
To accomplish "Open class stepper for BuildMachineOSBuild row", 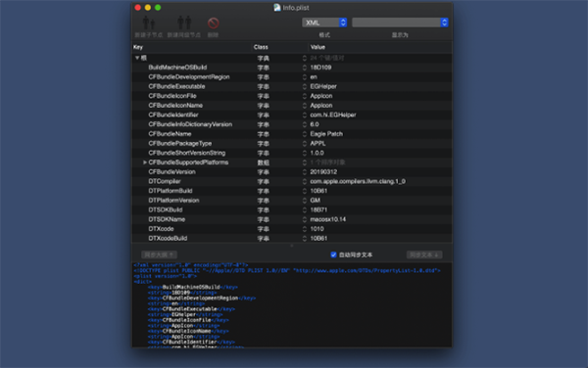I will (x=305, y=68).
